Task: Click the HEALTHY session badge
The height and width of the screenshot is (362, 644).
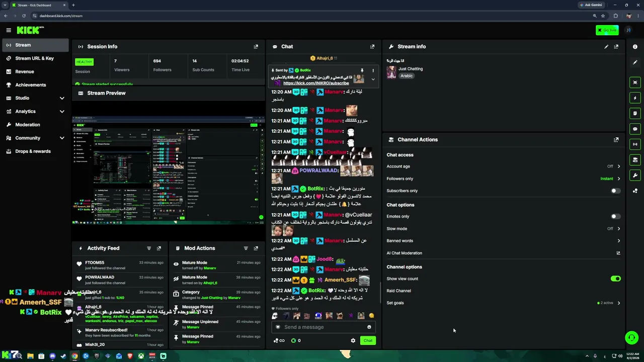Action: coord(84,62)
